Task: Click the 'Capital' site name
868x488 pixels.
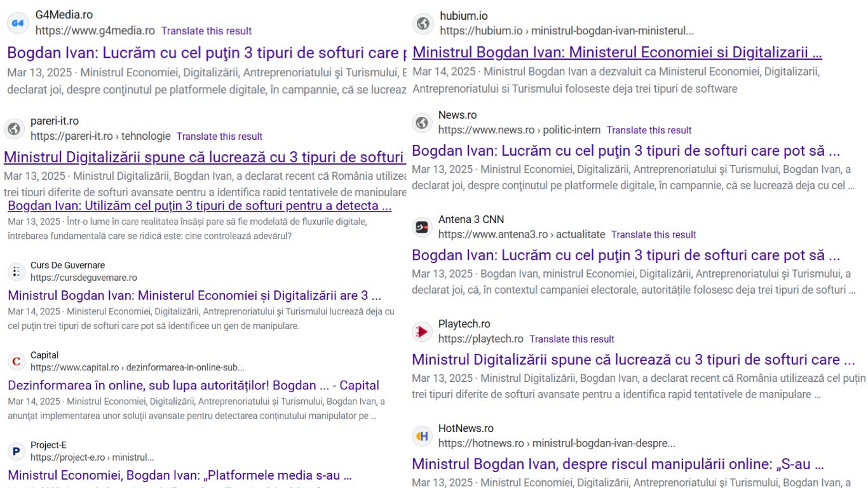Action: coord(44,355)
